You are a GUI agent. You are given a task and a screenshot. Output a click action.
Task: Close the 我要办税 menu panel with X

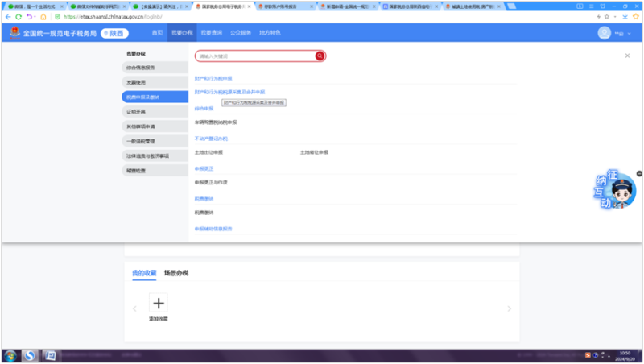[x=627, y=56]
